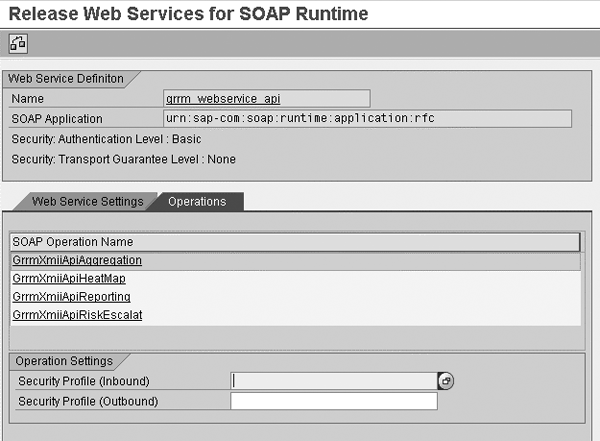
Task: Click the Security Profile (Outbound) input field
Action: (333, 401)
